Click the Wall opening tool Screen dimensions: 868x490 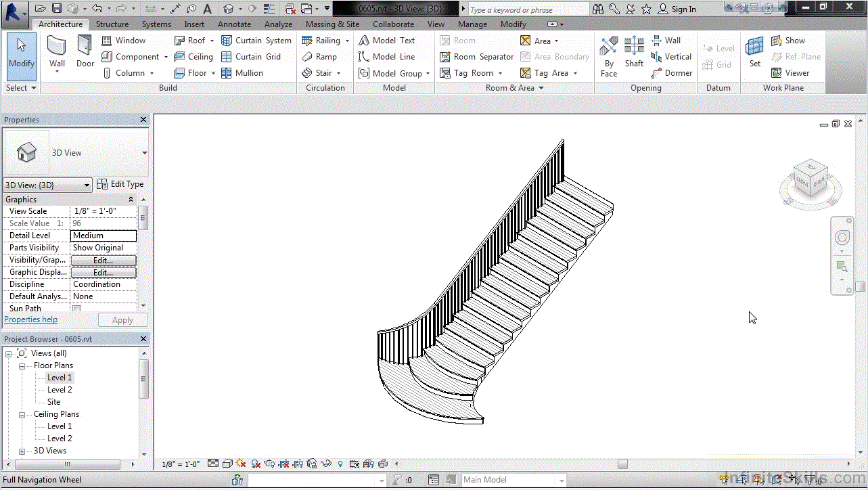pos(666,41)
